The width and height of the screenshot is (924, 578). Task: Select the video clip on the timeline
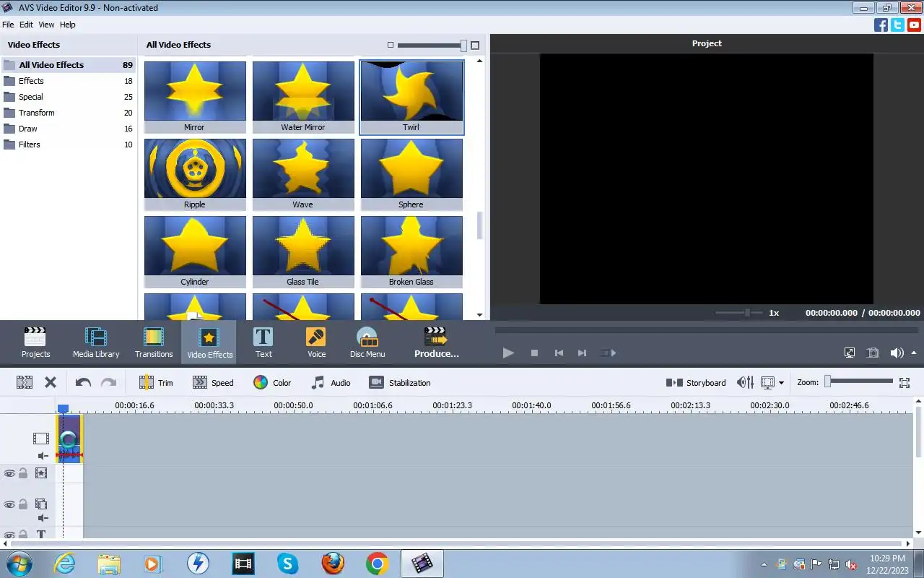(x=69, y=439)
